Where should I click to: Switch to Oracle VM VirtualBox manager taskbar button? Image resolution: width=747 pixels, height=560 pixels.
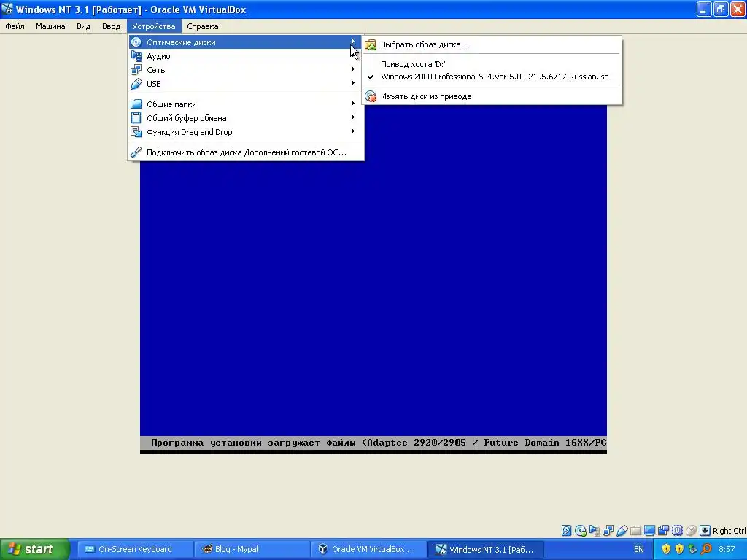368,549
